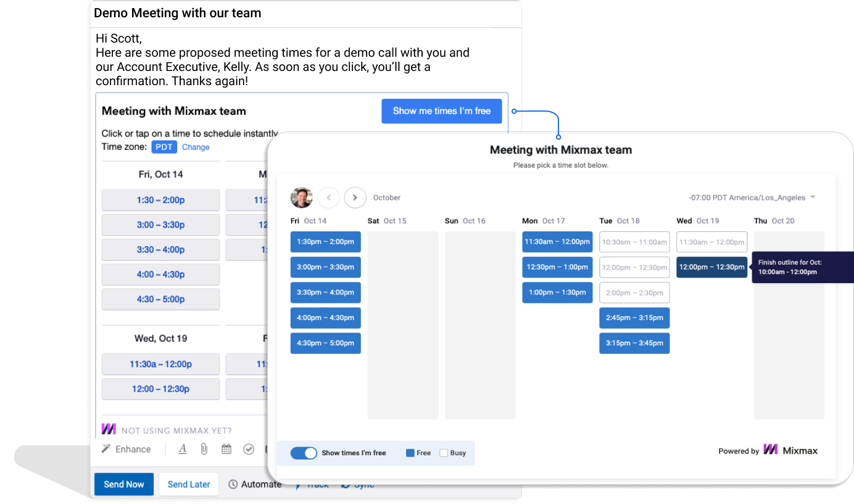
Task: Click the circled checkmark icon in compose toolbar
Action: (x=249, y=449)
